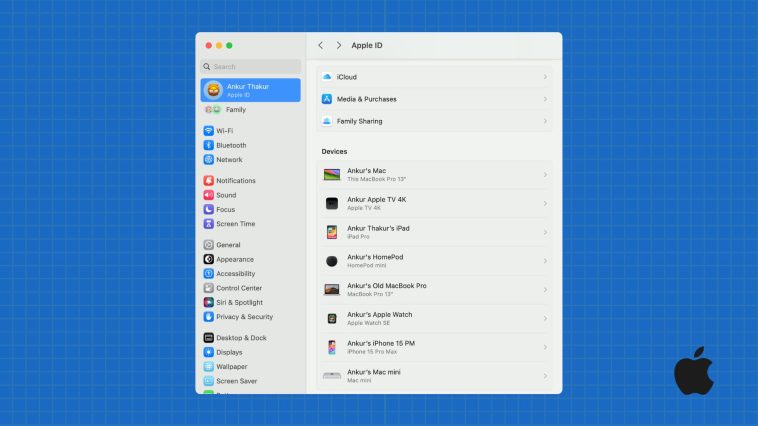758x426 pixels.
Task: Open Ankur's Old MacBook Pro chevron
Action: pyautogui.click(x=545, y=290)
